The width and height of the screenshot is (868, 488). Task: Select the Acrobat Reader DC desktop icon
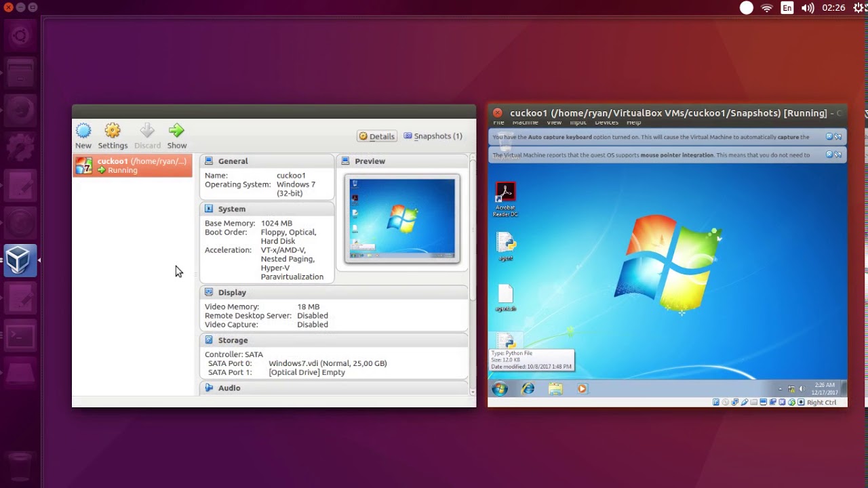point(505,199)
